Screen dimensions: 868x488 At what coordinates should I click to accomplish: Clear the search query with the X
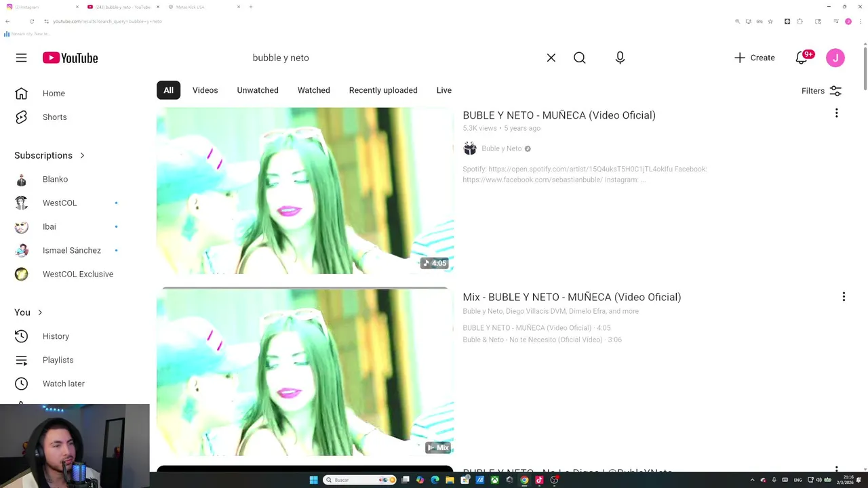(x=551, y=58)
